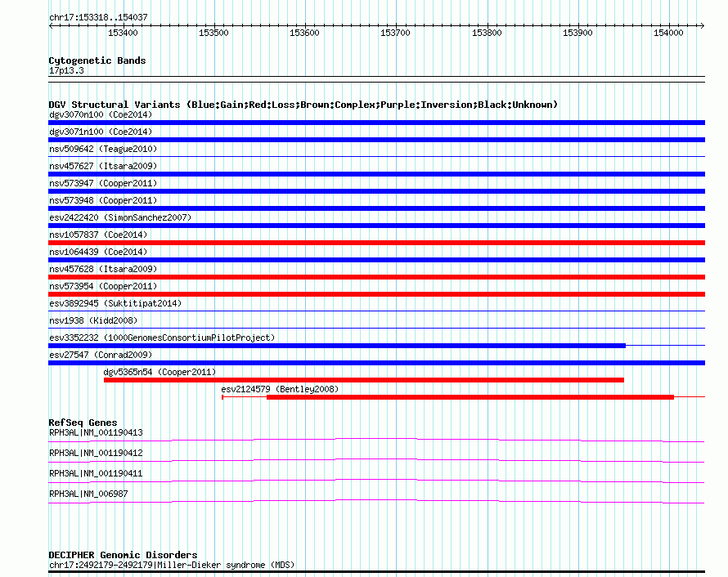Click nsv457627 (Itsara2009) label
Image resolution: width=728 pixels, height=577 pixels.
[103, 166]
